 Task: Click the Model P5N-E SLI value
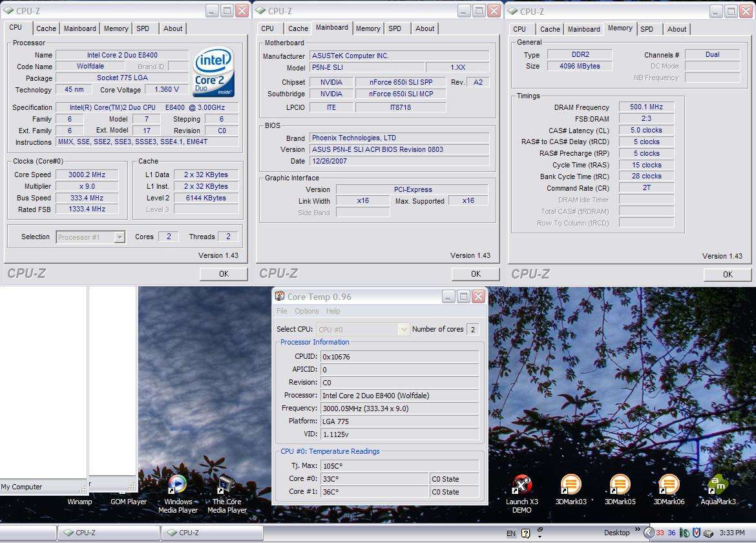tap(367, 67)
